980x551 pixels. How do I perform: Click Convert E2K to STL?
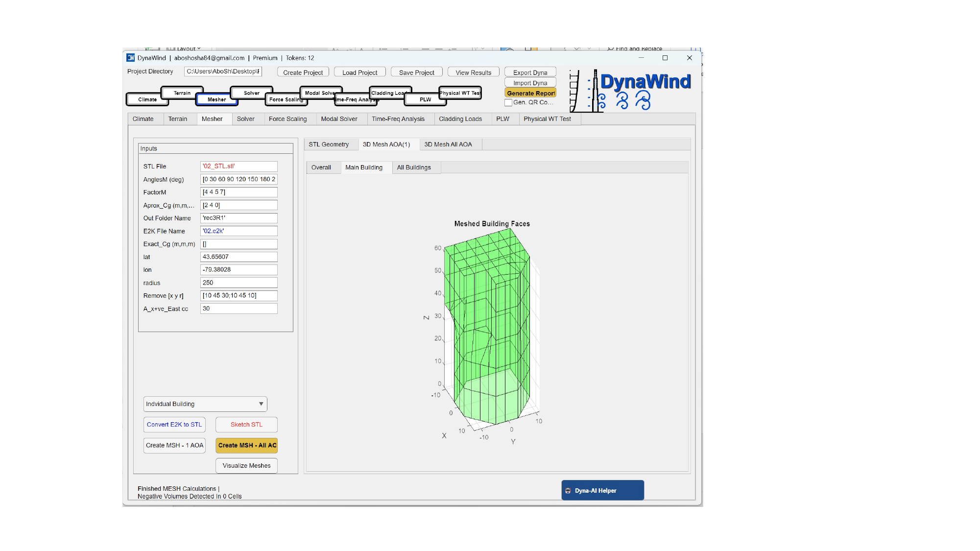pyautogui.click(x=174, y=425)
